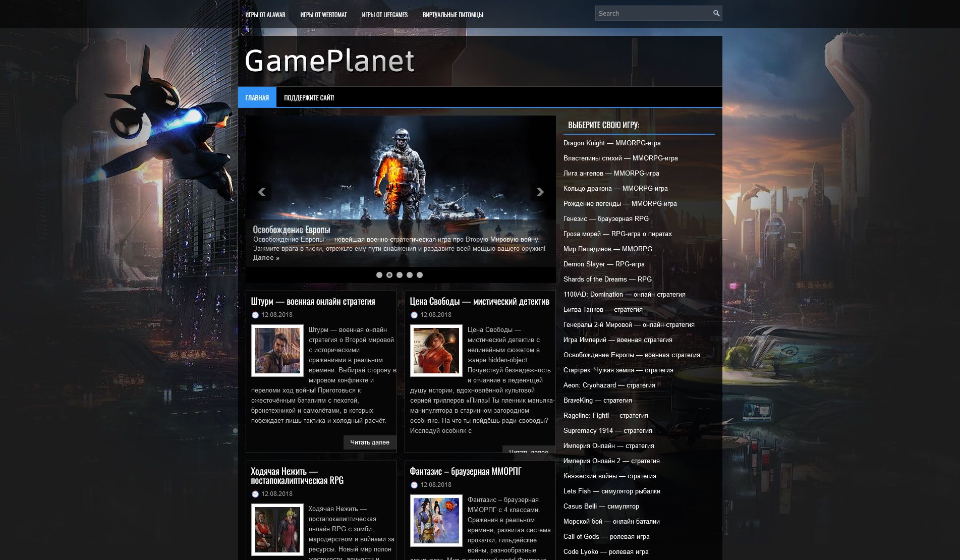Select first slider pagination dot
This screenshot has width=960, height=560.
coord(379,275)
